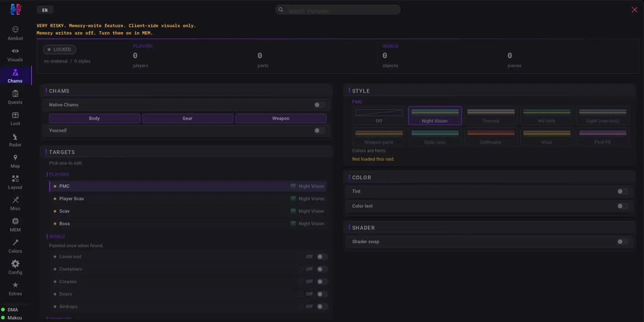Click the search magnifier icon
The width and height of the screenshot is (644, 322).
pos(281,10)
